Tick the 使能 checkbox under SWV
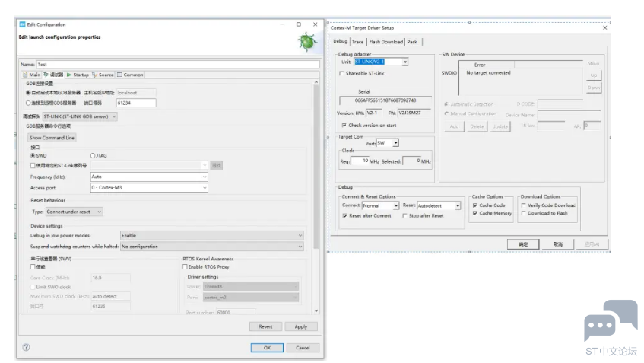Screen dimensions: 644x363 click(33, 267)
